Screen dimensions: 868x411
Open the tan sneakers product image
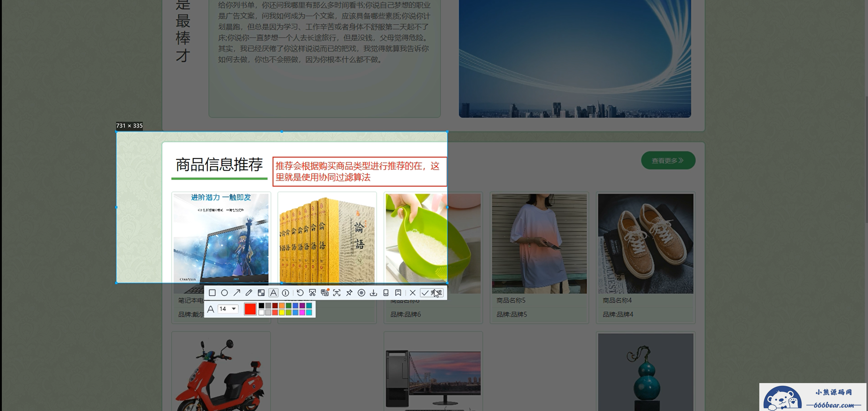coord(645,243)
